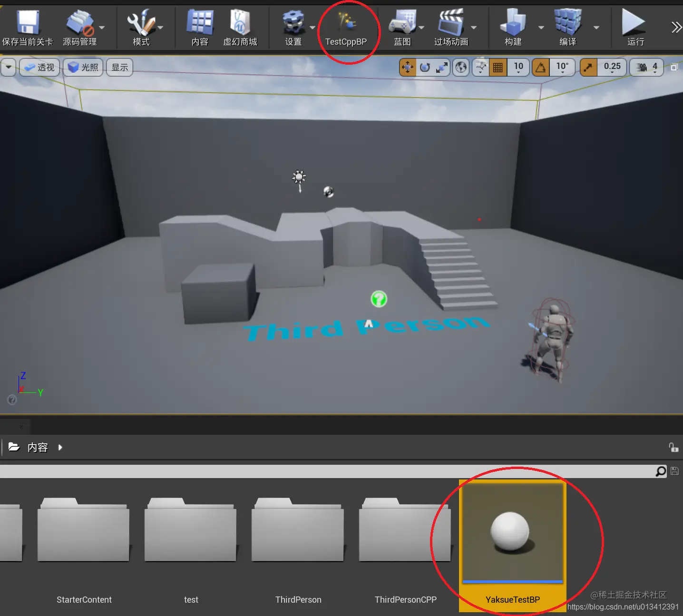The height and width of the screenshot is (616, 683).
Task: Click the 内容 breadcrumb path
Action: pos(38,447)
